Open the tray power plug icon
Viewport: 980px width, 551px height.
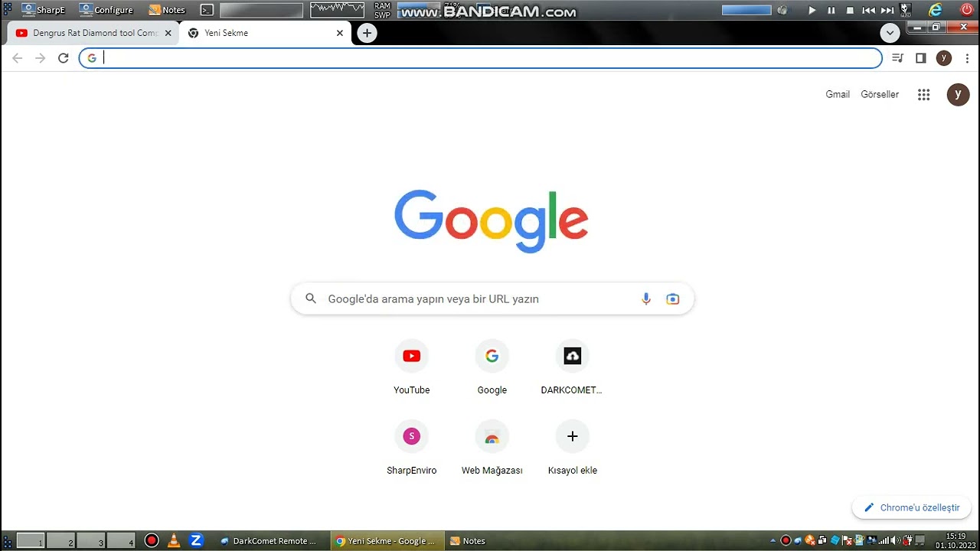click(907, 540)
